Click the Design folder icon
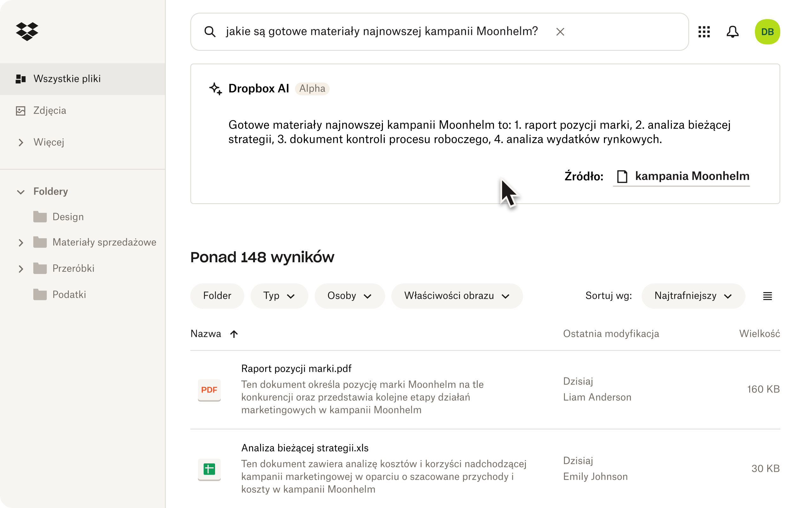 (40, 217)
